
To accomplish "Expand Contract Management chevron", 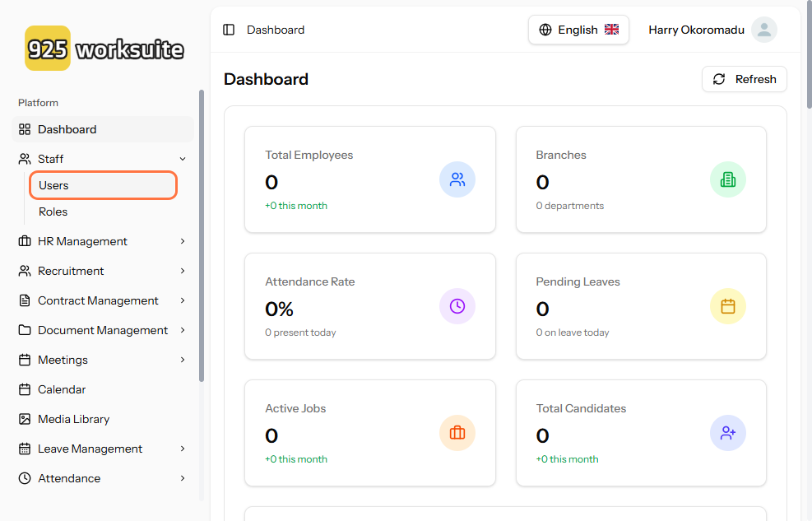I will [x=183, y=300].
